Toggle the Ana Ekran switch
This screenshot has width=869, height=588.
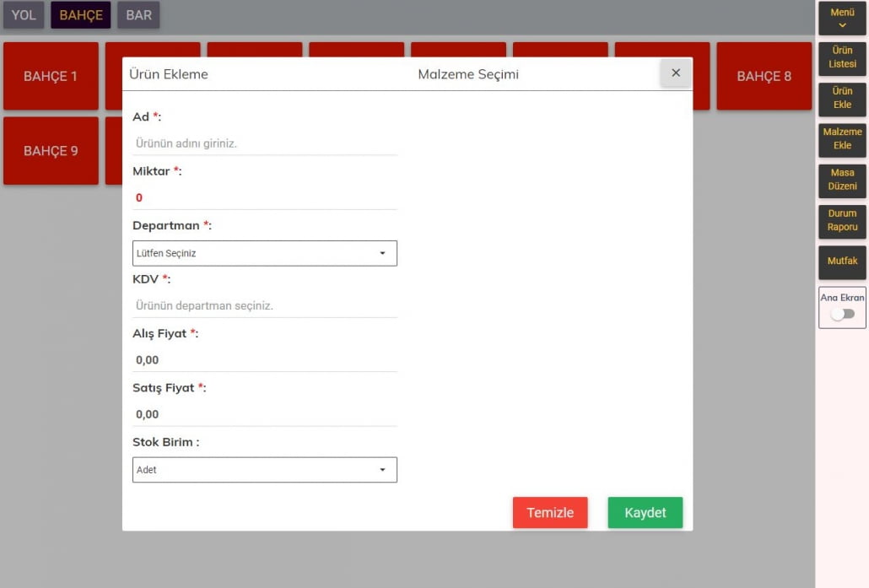[842, 314]
